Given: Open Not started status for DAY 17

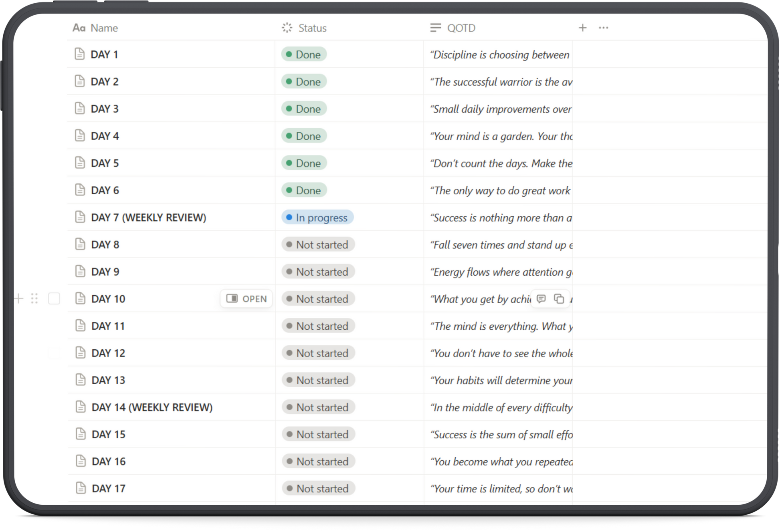Looking at the screenshot, I should coord(318,488).
